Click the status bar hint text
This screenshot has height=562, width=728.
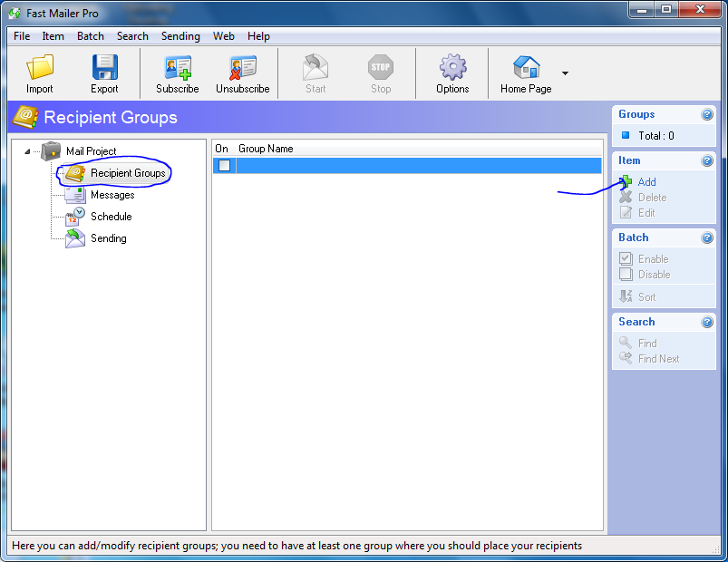[x=296, y=546]
